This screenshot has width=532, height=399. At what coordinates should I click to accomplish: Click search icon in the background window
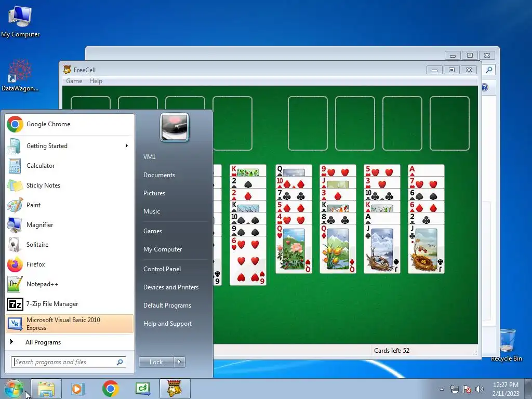[489, 70]
